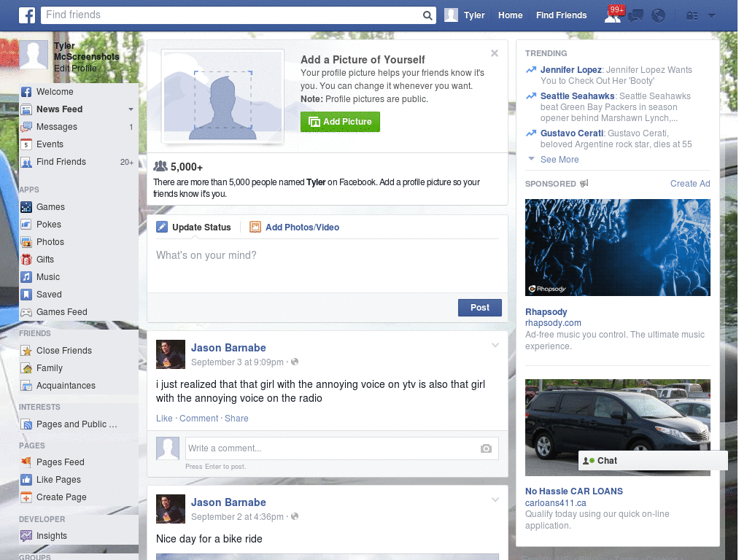Open options chevron on September 2 post
The image size is (747, 560).
495,500
